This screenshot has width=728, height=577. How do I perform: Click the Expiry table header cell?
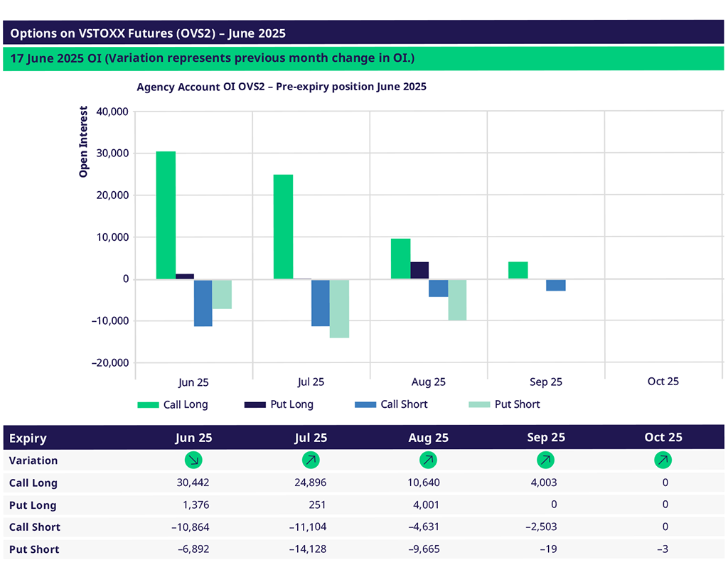click(28, 438)
